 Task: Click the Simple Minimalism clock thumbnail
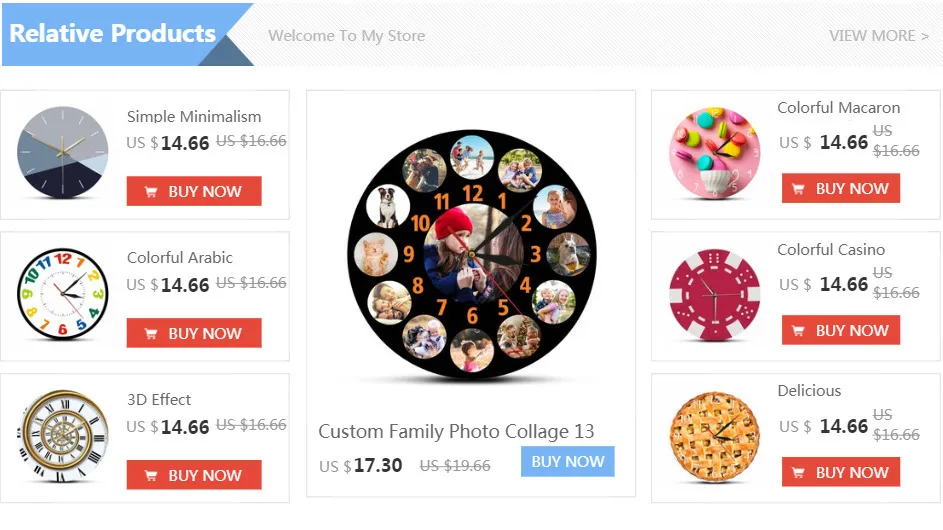pos(62,153)
